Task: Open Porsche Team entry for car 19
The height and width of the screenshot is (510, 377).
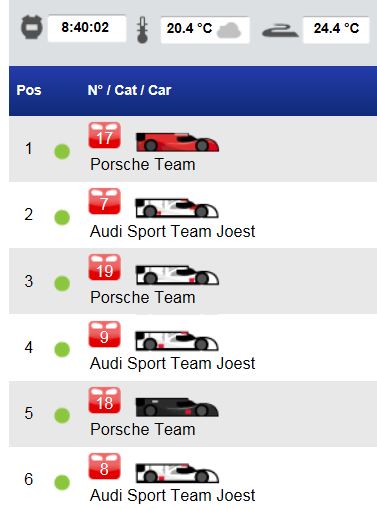Action: click(143, 297)
